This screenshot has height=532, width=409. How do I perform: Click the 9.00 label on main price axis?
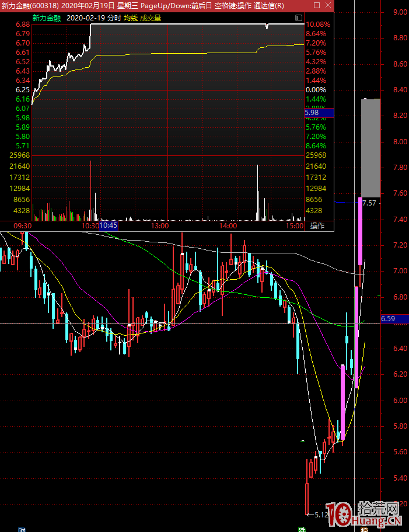pos(400,12)
